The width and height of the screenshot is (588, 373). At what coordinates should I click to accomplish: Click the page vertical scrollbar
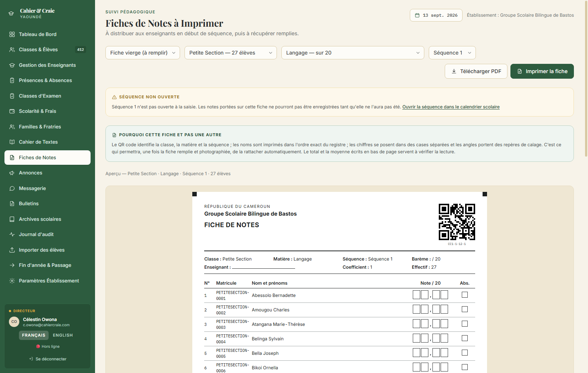586,78
